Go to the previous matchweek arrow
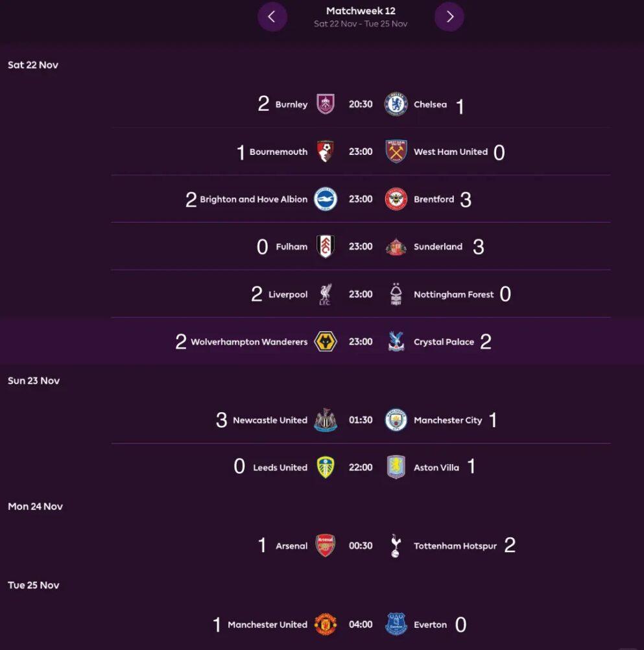Image resolution: width=644 pixels, height=650 pixels. pos(272,17)
